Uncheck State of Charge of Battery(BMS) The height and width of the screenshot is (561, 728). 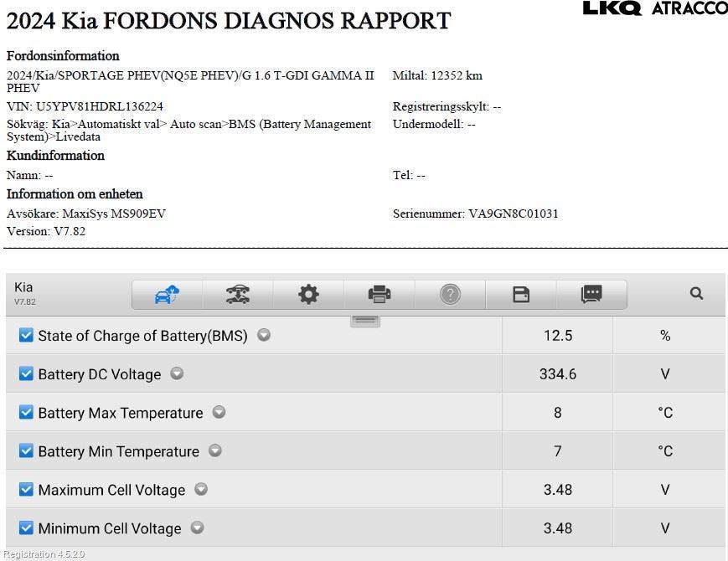[x=26, y=336]
